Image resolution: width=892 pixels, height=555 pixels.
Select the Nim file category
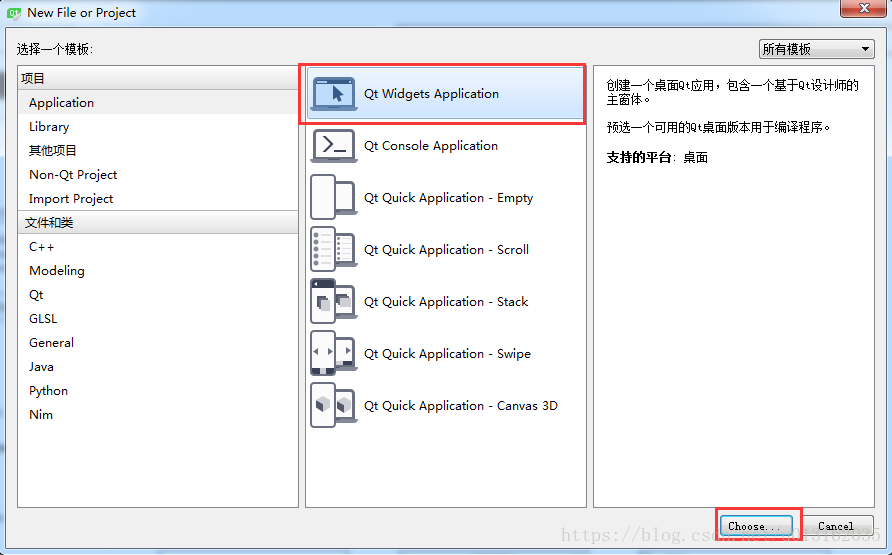158,415
